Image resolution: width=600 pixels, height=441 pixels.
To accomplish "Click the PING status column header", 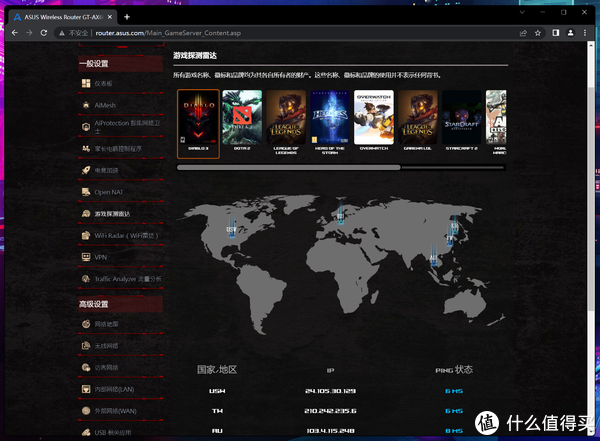I will pyautogui.click(x=454, y=369).
